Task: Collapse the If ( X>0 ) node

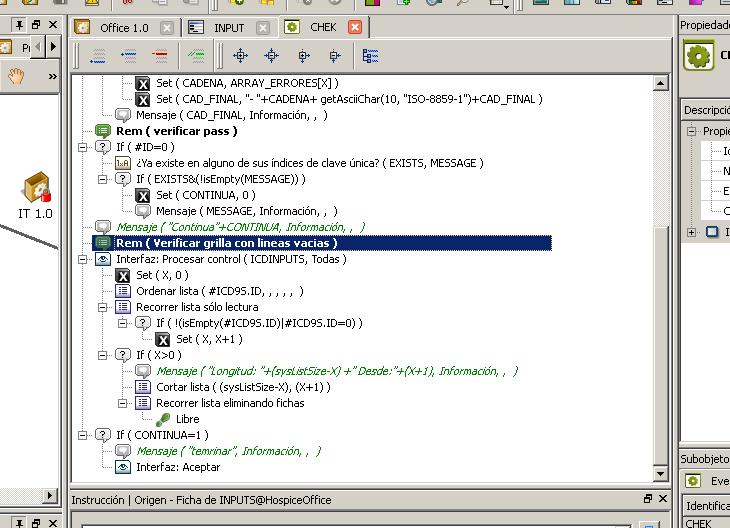Action: coord(102,355)
